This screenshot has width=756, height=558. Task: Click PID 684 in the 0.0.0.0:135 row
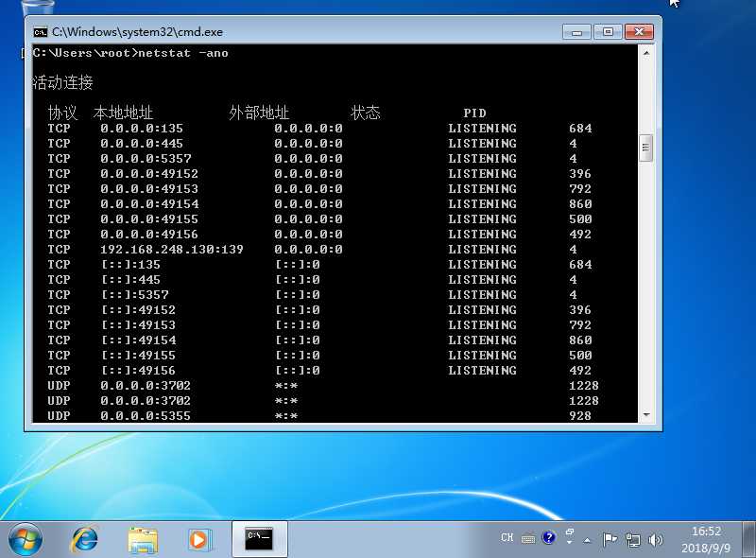(580, 129)
